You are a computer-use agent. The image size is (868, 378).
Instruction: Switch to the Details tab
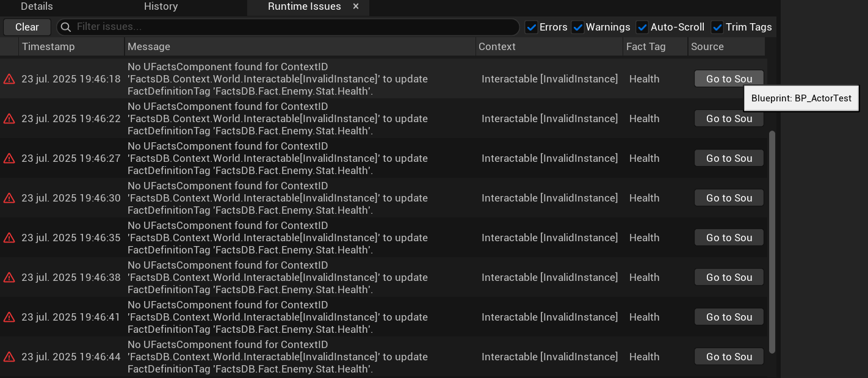37,7
